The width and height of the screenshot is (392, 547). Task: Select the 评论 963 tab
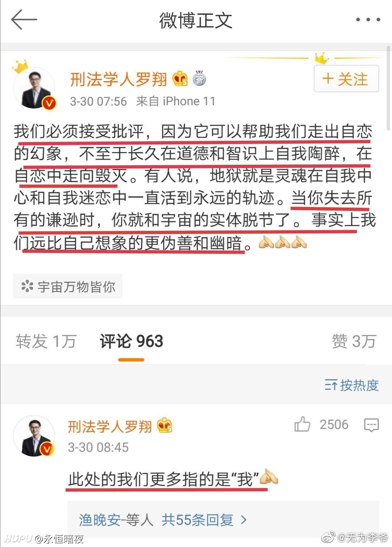point(131,342)
